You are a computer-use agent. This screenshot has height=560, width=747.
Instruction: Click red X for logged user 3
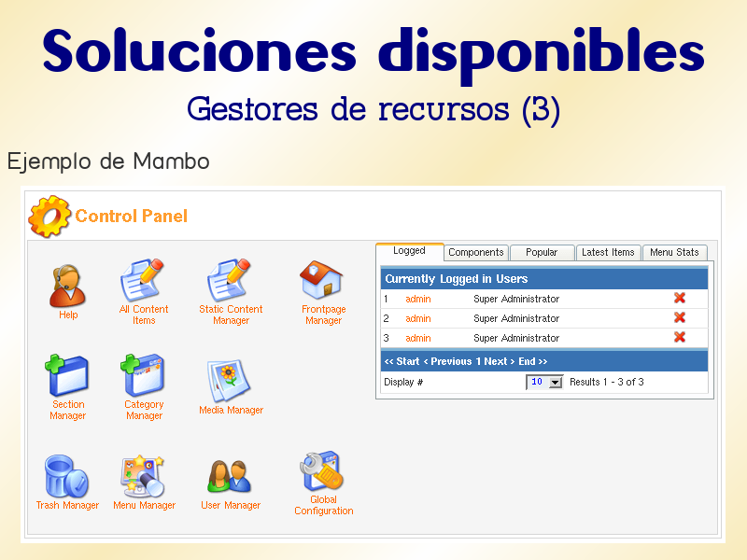[680, 337]
